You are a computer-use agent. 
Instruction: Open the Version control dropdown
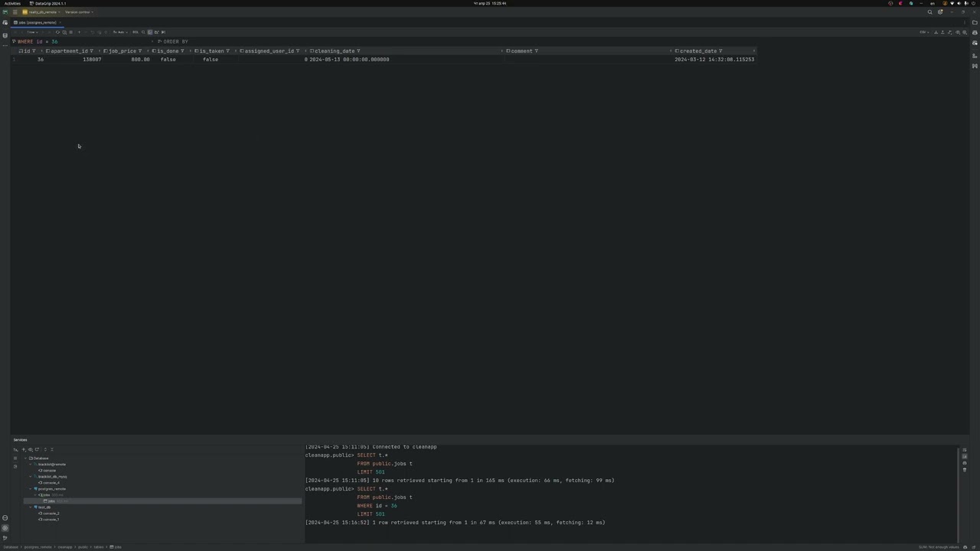[x=79, y=12]
